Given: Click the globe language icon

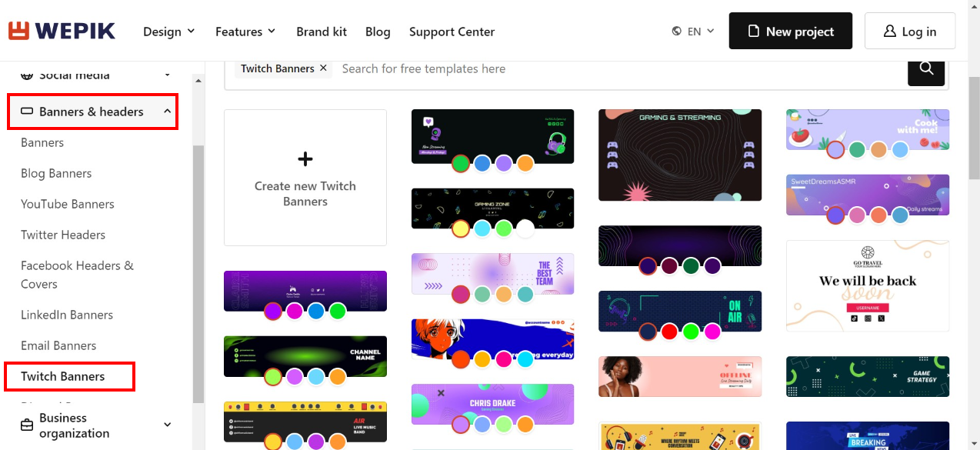Looking at the screenshot, I should [676, 32].
